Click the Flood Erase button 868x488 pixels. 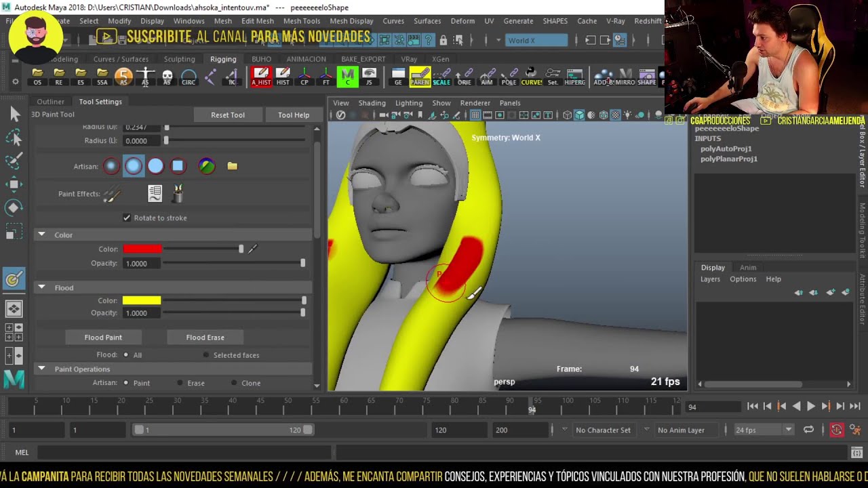coord(205,337)
